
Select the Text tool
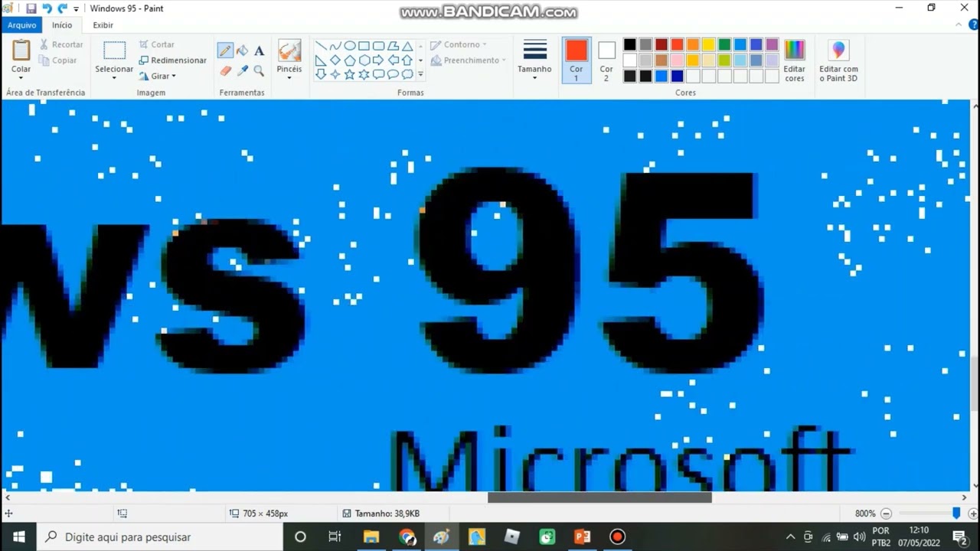(x=259, y=51)
